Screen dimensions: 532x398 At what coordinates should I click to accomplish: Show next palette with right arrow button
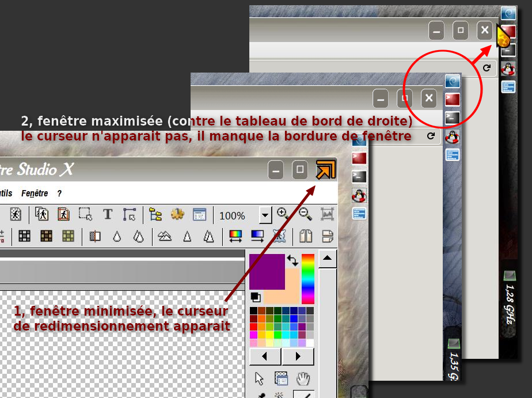point(298,357)
